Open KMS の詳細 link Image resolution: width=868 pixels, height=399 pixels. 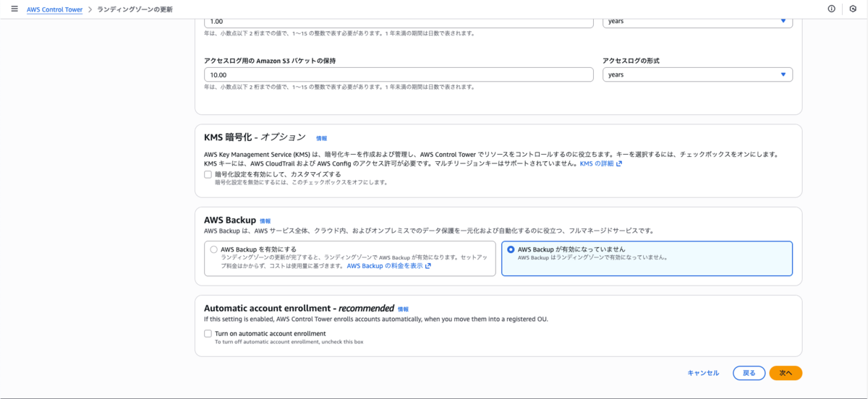(597, 164)
